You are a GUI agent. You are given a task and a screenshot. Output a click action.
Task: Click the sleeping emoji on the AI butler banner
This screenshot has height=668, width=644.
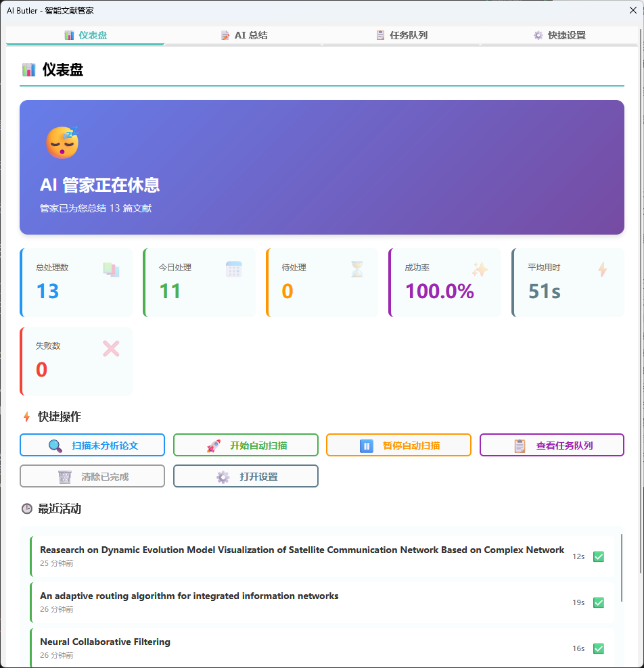62,142
